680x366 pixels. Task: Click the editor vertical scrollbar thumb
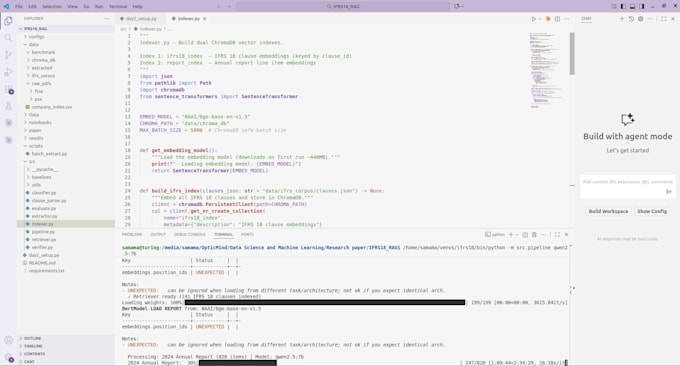pyautogui.click(x=572, y=53)
